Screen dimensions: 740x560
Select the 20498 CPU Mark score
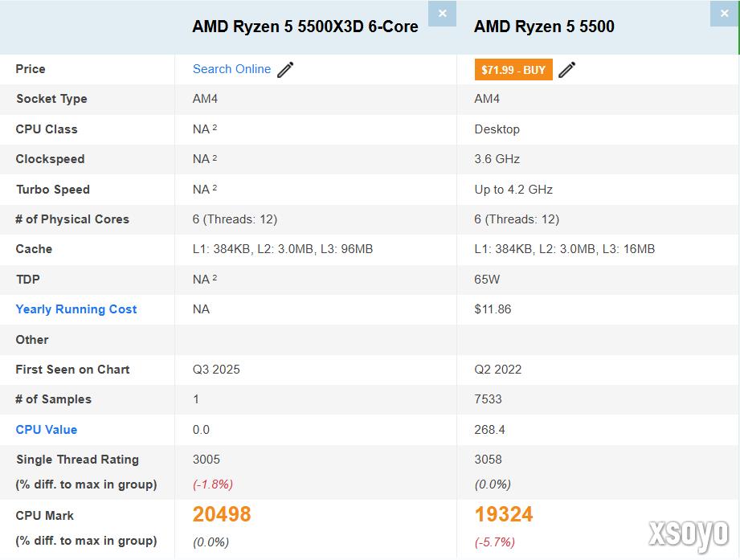pos(222,513)
